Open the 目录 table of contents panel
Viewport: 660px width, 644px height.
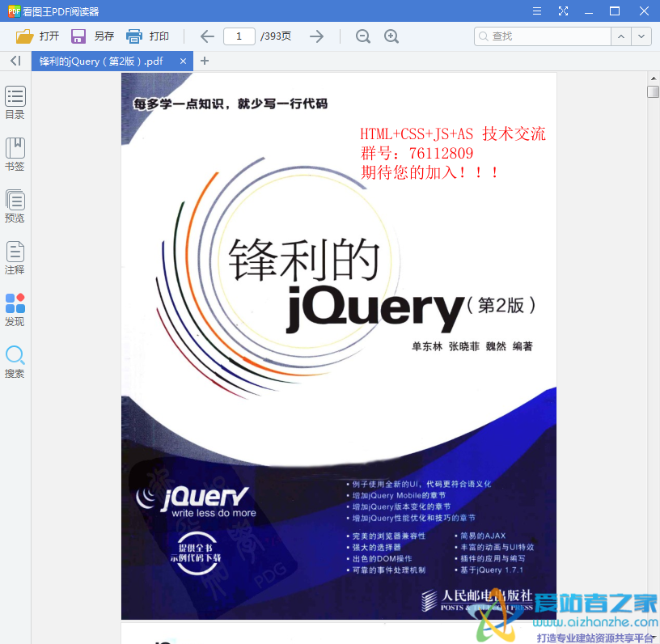point(15,103)
